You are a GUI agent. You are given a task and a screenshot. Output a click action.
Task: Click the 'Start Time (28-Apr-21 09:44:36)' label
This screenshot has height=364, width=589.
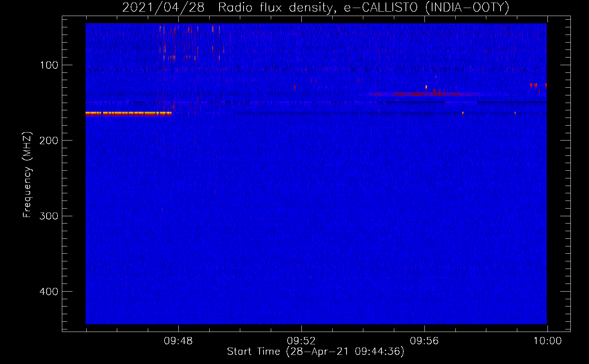point(316,352)
